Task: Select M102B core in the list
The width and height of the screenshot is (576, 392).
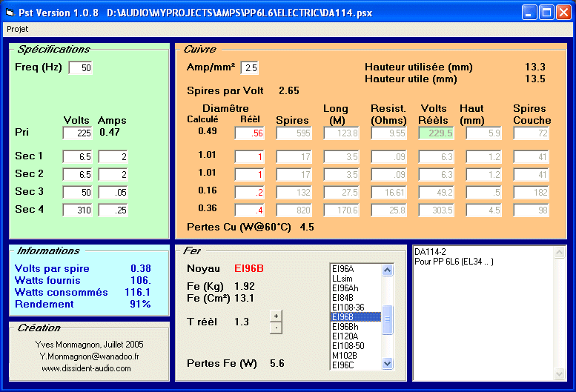Action: (345, 355)
